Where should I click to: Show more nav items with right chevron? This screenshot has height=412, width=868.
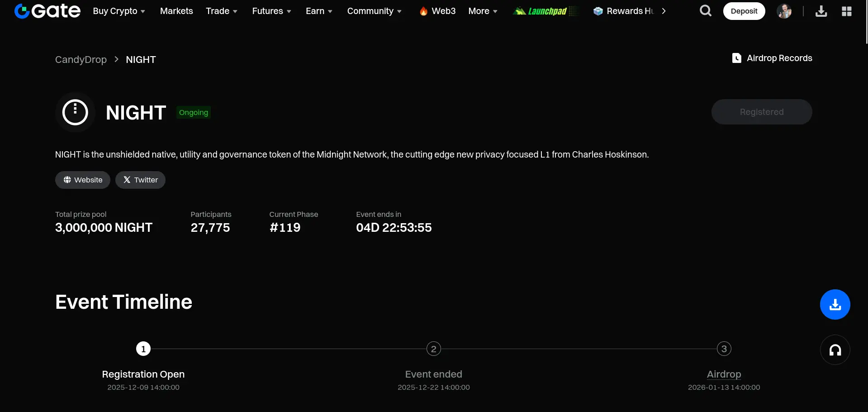[x=664, y=11]
